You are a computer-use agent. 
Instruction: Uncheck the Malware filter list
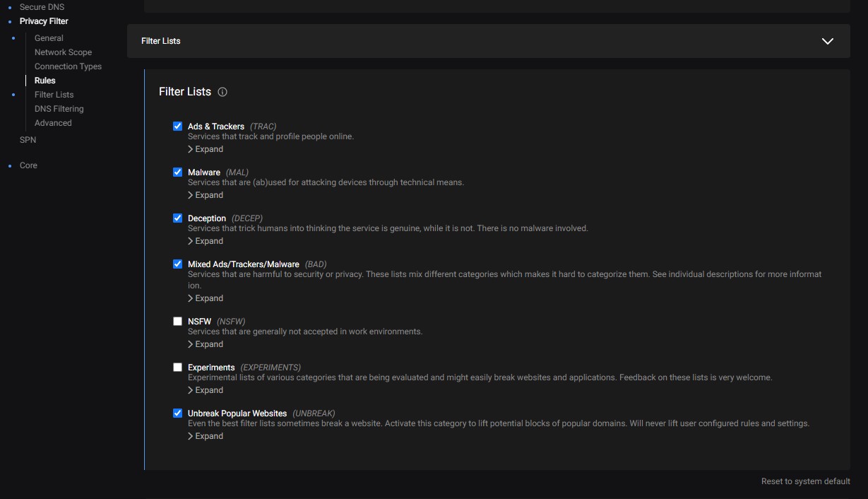pyautogui.click(x=177, y=172)
